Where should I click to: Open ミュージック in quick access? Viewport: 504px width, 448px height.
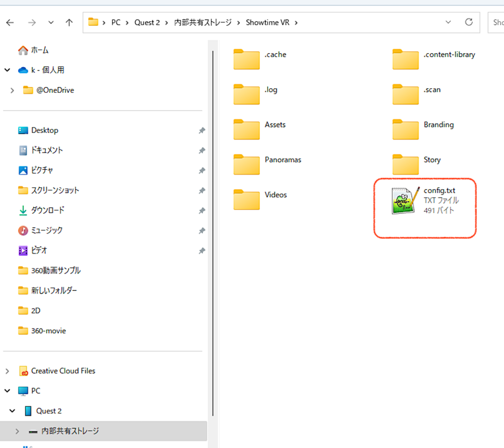point(40,230)
